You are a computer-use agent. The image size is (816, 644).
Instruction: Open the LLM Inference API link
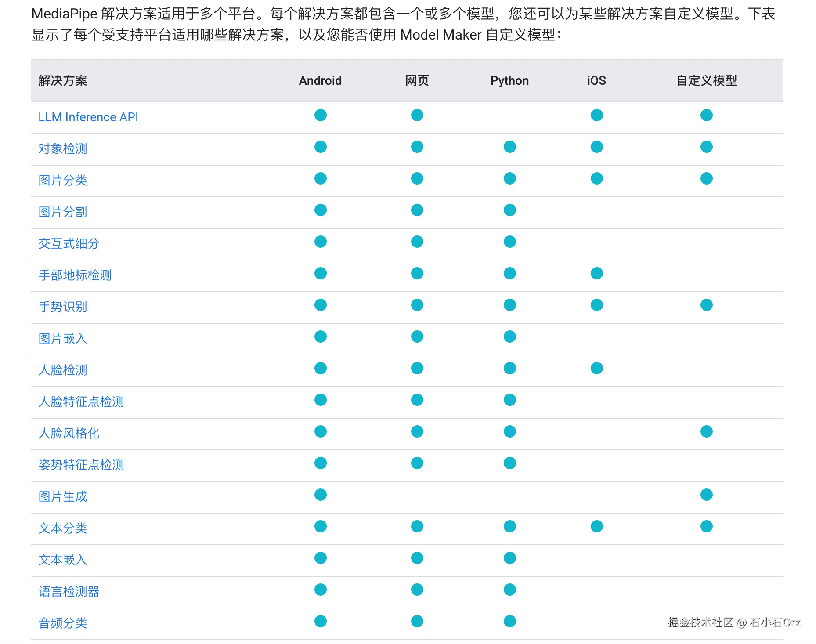pos(88,117)
